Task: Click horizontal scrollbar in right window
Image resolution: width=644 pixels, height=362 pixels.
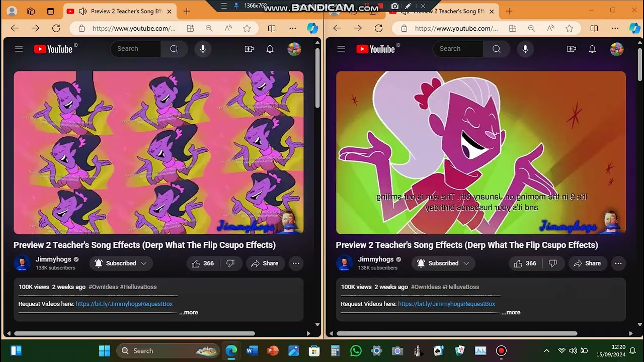Action: [457, 333]
